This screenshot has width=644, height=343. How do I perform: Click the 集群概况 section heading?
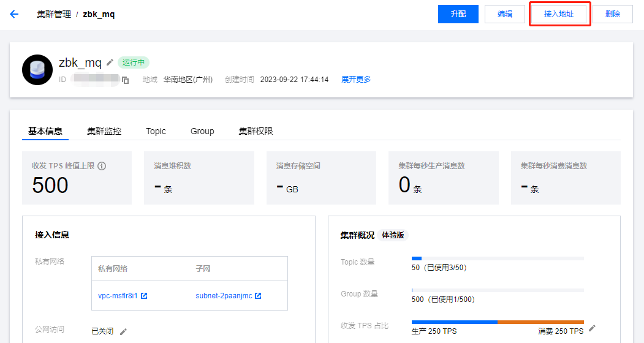(x=357, y=235)
